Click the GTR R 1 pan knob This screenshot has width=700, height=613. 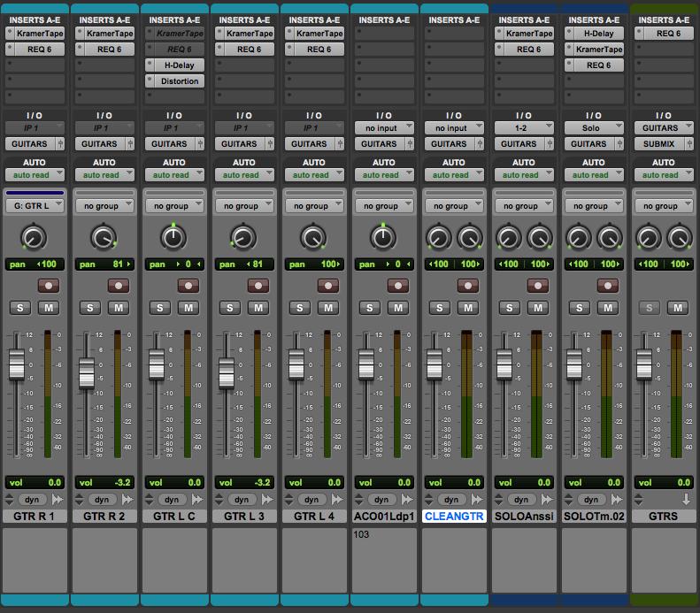(34, 237)
